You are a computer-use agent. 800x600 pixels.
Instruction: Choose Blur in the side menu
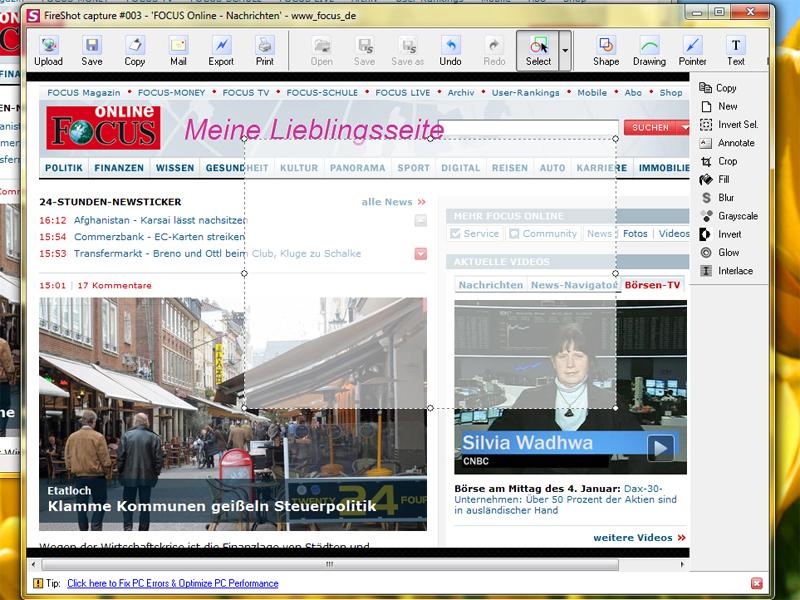coord(725,198)
